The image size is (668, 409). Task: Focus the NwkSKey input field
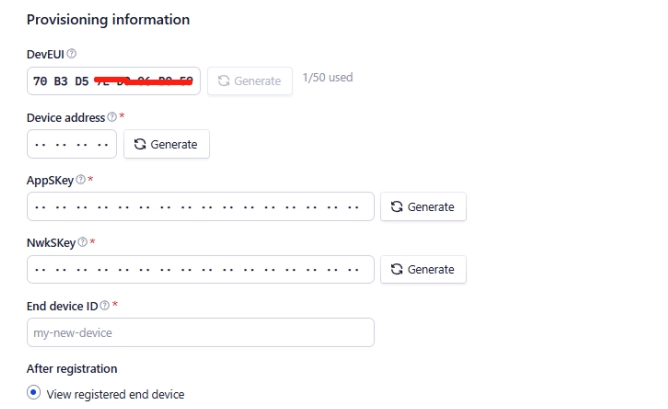(201, 269)
